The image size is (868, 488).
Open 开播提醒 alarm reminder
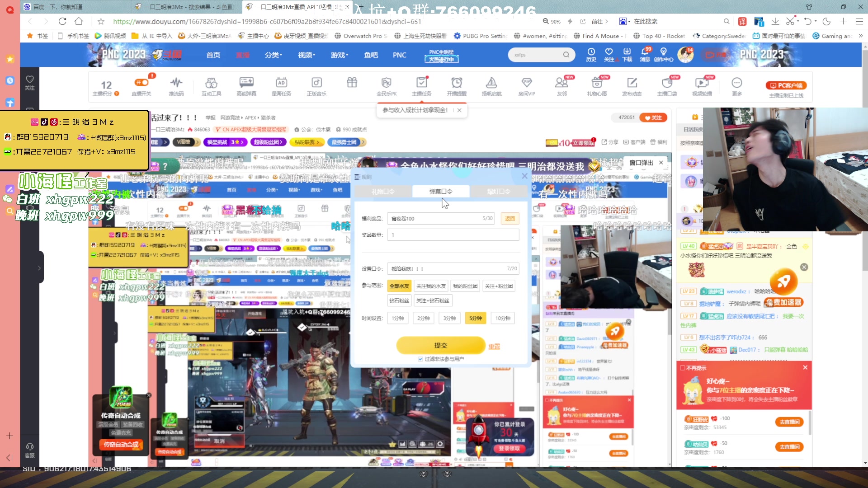click(457, 86)
